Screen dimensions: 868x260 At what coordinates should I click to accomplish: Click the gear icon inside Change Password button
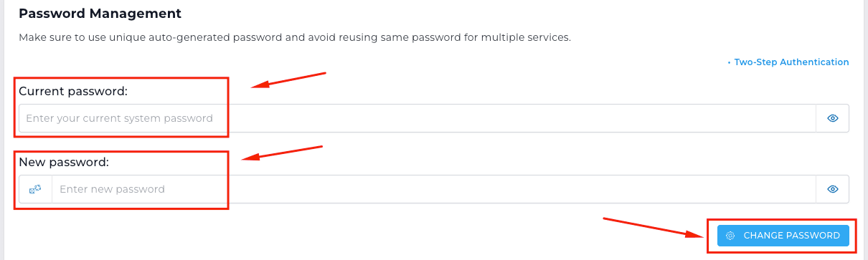coord(730,236)
